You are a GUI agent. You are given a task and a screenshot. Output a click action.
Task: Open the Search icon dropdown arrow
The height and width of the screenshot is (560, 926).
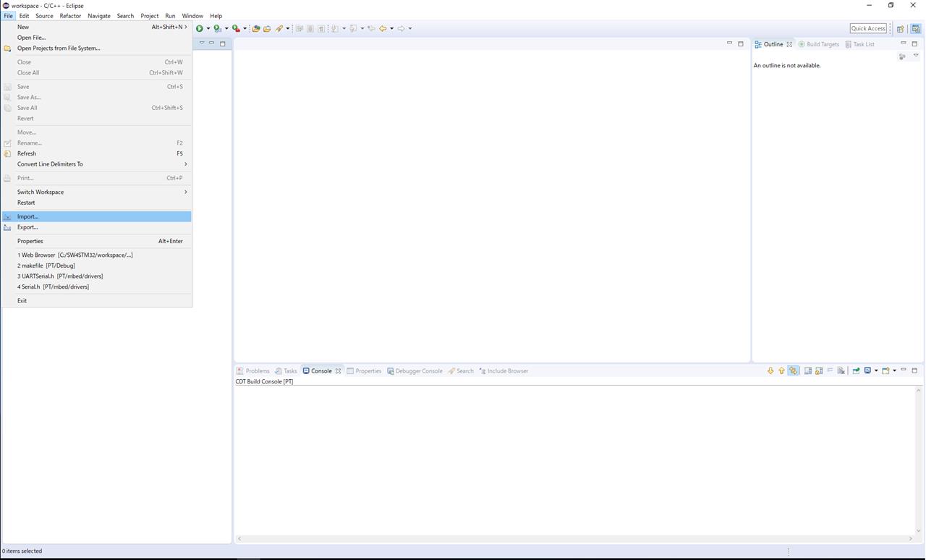pyautogui.click(x=287, y=28)
